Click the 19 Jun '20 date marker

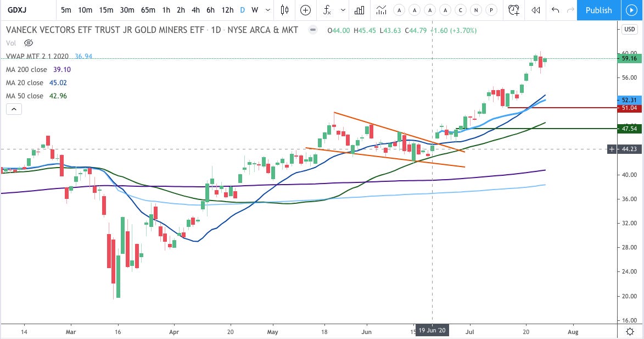432,330
